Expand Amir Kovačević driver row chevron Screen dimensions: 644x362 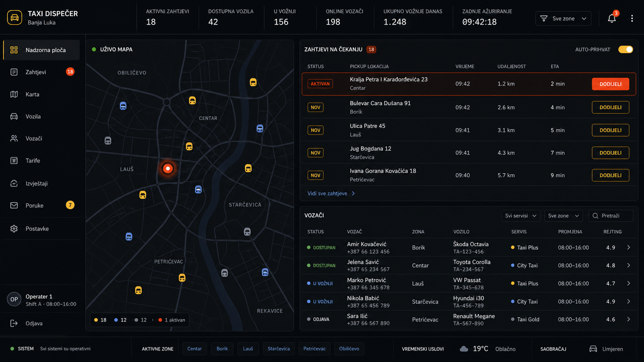click(x=628, y=248)
